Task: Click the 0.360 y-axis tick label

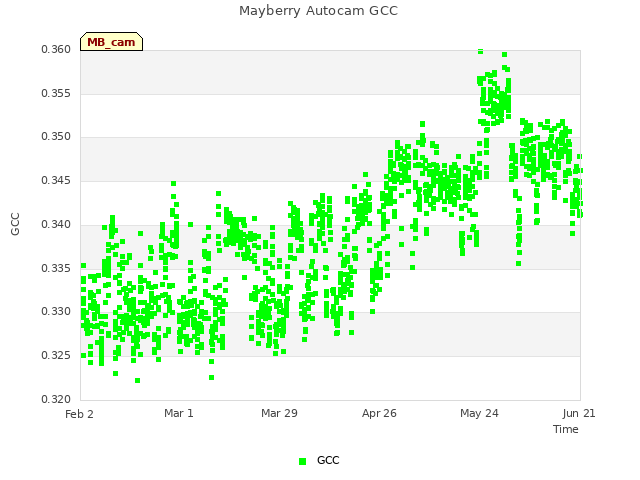Action: coord(56,49)
